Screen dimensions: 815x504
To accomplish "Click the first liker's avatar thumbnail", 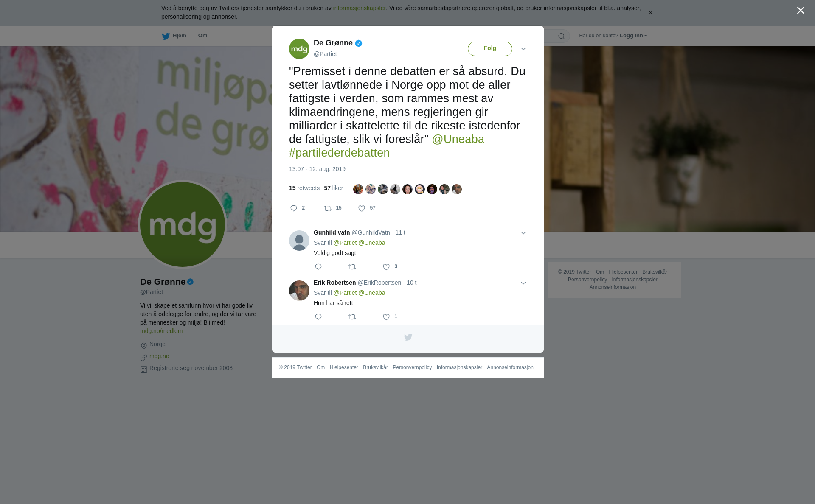I will (x=358, y=189).
